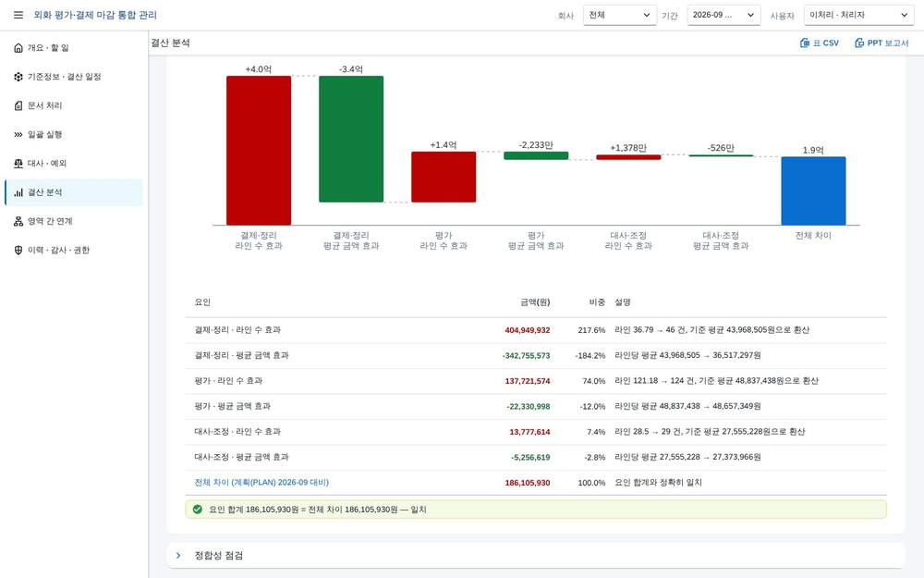Click the CSV export file icon
This screenshot has width=924, height=578.
[805, 43]
